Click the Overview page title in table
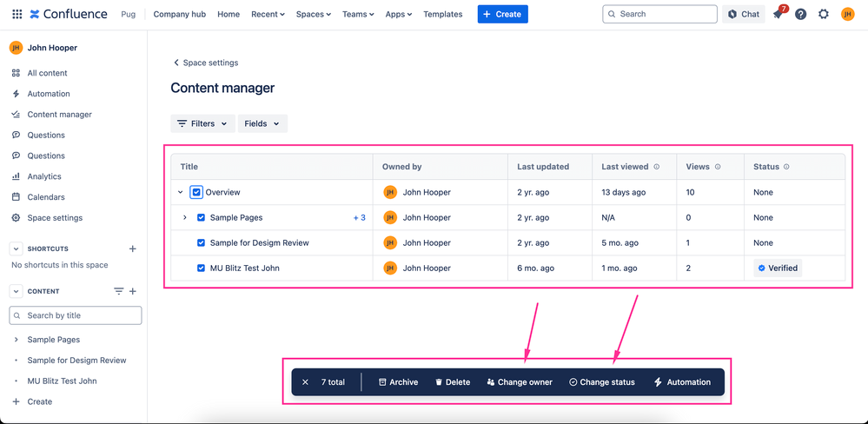This screenshot has height=424, width=868. (x=223, y=193)
